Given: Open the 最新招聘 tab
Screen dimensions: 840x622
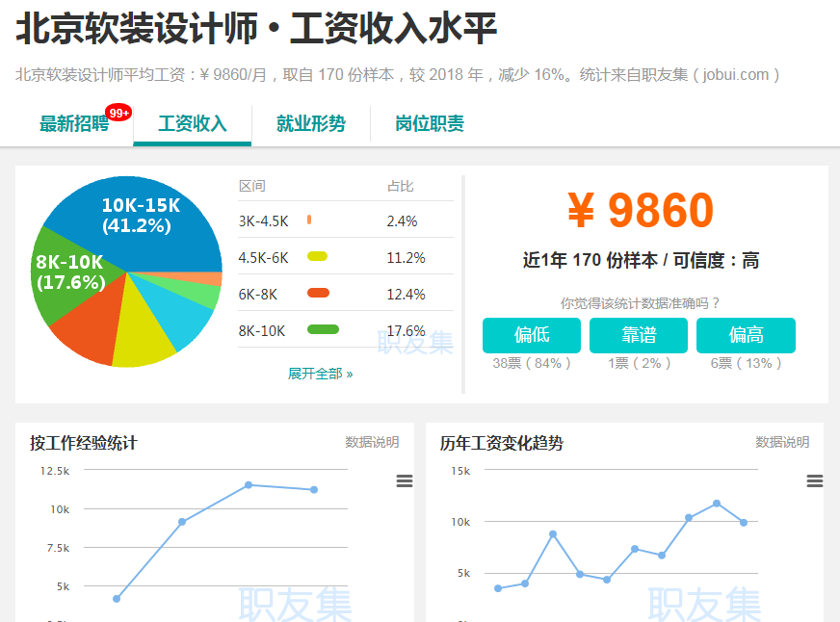Looking at the screenshot, I should (x=74, y=123).
